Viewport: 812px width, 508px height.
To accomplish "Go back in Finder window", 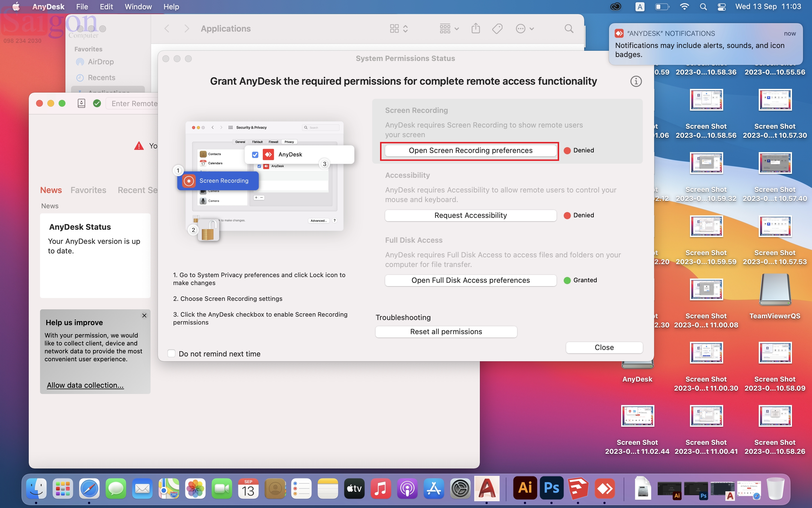I will pyautogui.click(x=167, y=29).
